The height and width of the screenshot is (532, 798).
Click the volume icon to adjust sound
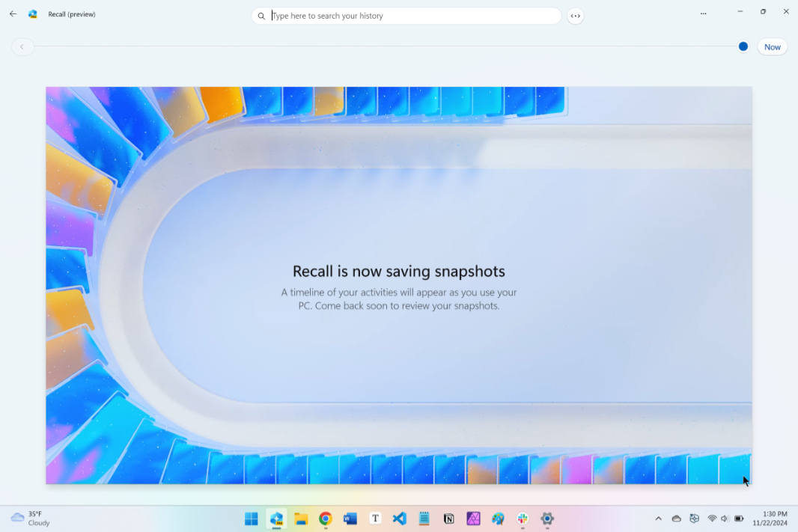point(724,518)
